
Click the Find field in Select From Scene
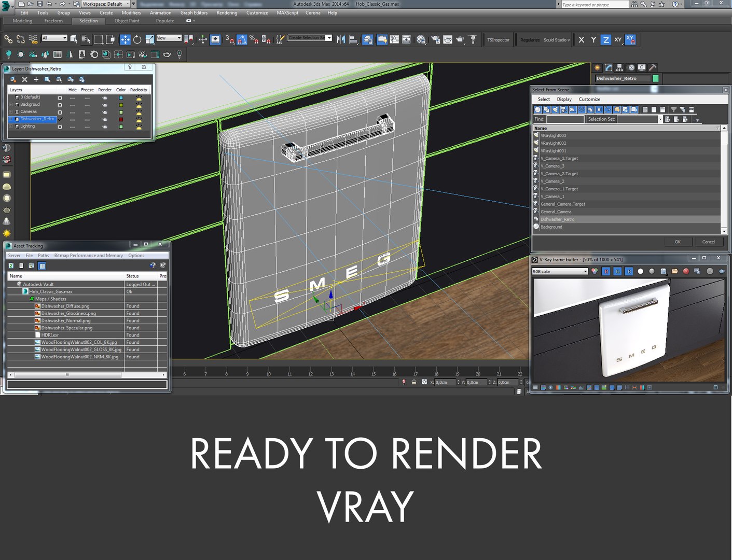[x=565, y=119]
